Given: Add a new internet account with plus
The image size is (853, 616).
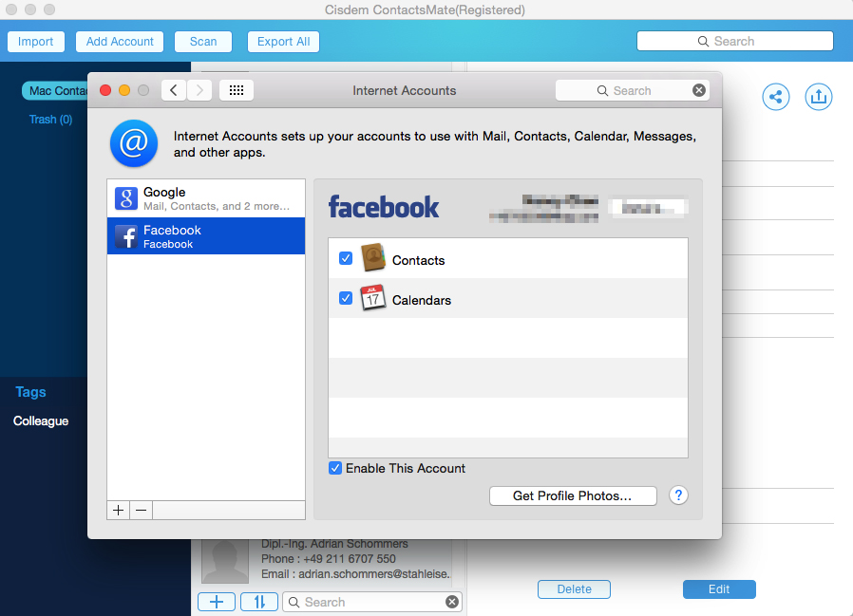Looking at the screenshot, I should (x=119, y=510).
